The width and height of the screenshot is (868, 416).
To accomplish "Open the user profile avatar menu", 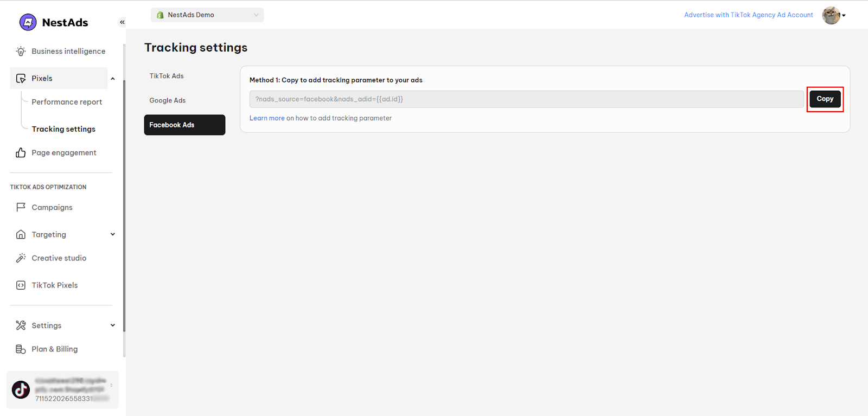I will tap(833, 15).
